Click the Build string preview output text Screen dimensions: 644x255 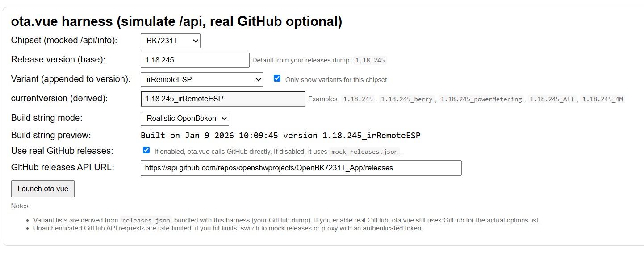pyautogui.click(x=280, y=136)
